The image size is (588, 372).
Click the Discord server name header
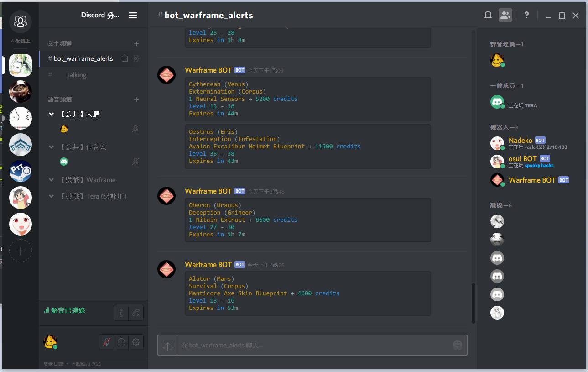[100, 15]
